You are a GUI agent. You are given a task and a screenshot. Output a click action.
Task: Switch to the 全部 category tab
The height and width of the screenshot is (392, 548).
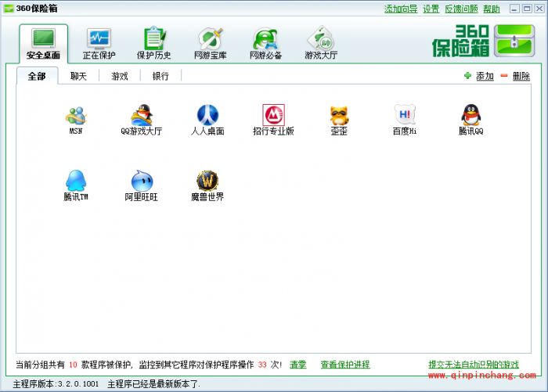pos(37,76)
